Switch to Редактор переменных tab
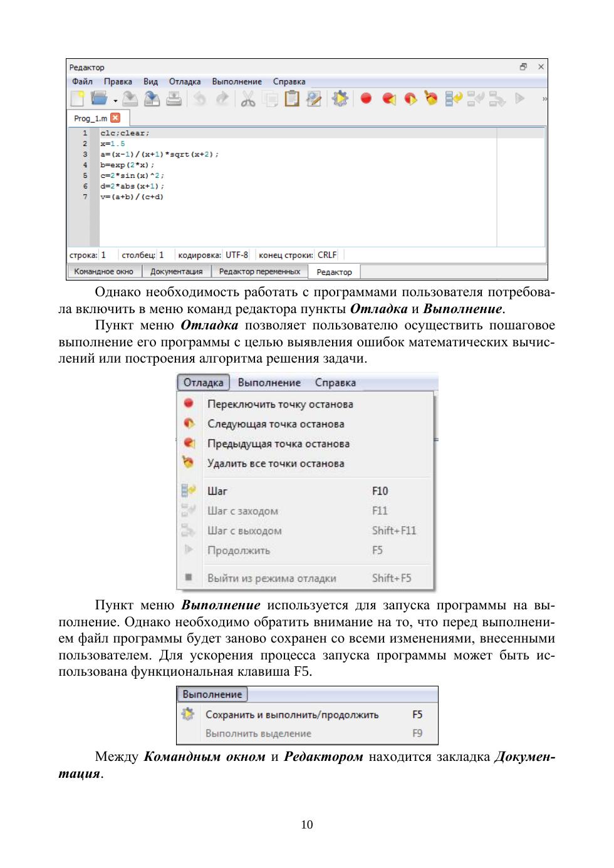 pyautogui.click(x=259, y=272)
